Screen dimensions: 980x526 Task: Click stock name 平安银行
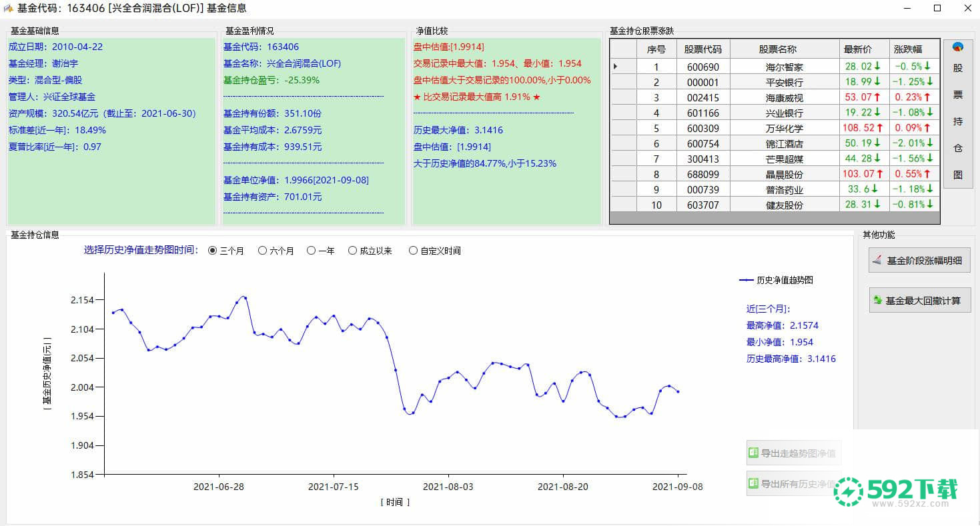point(785,82)
